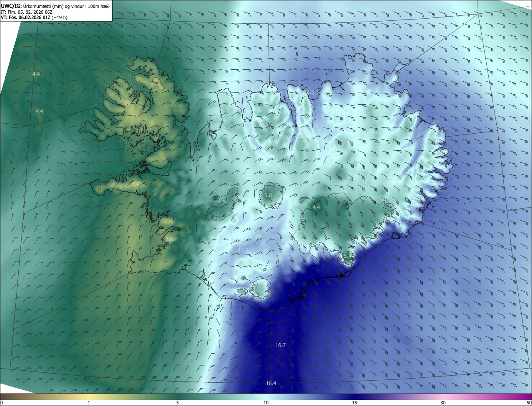Click the valid time line 'VT: Fös. 06.02.2026 01Z'
This screenshot has width=532, height=406.
coord(25,17)
